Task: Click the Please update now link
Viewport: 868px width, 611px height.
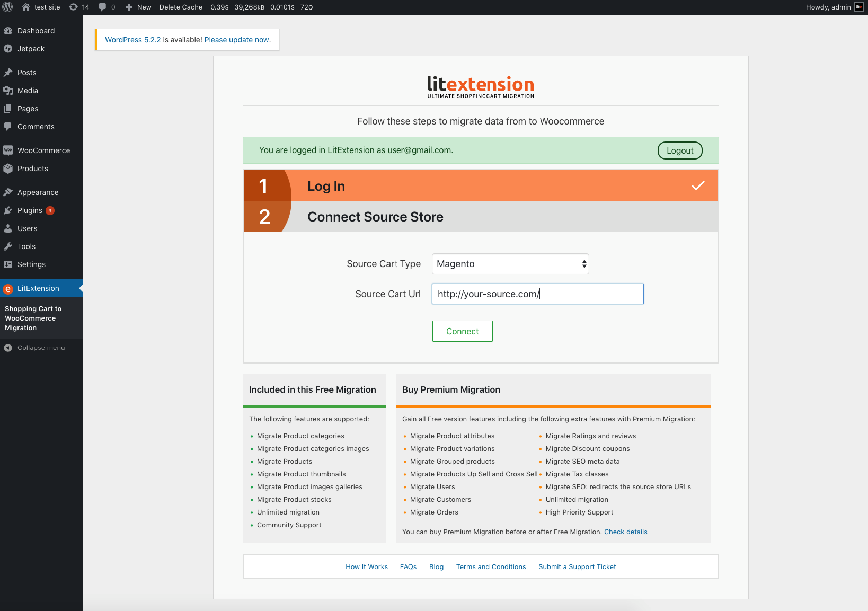Action: 236,40
